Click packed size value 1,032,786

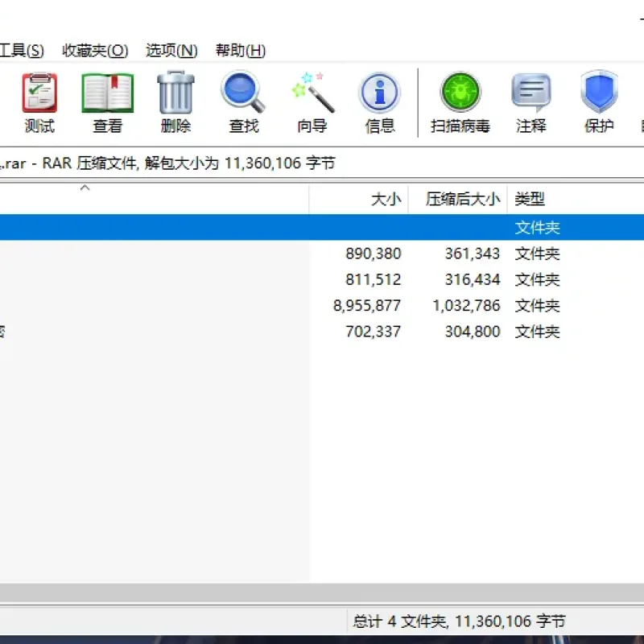click(466, 305)
